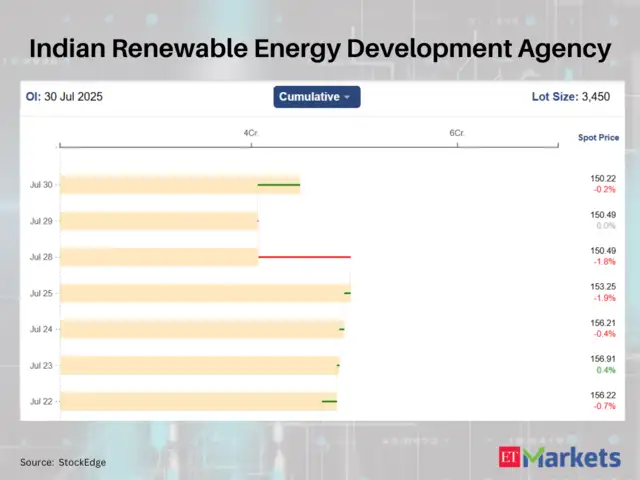Click the green change segment on Jul 22
The height and width of the screenshot is (480, 640).
pyautogui.click(x=329, y=402)
